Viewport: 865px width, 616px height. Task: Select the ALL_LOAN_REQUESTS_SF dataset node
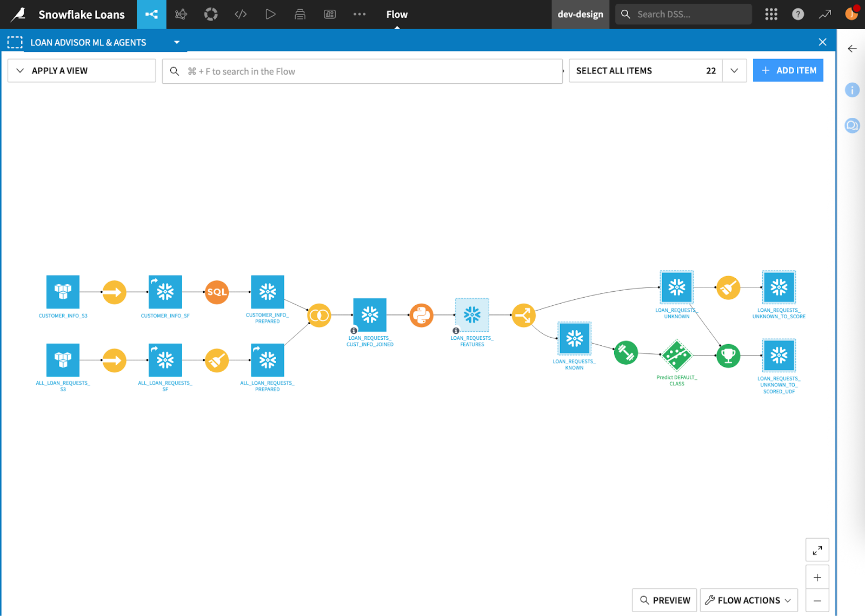pyautogui.click(x=165, y=360)
